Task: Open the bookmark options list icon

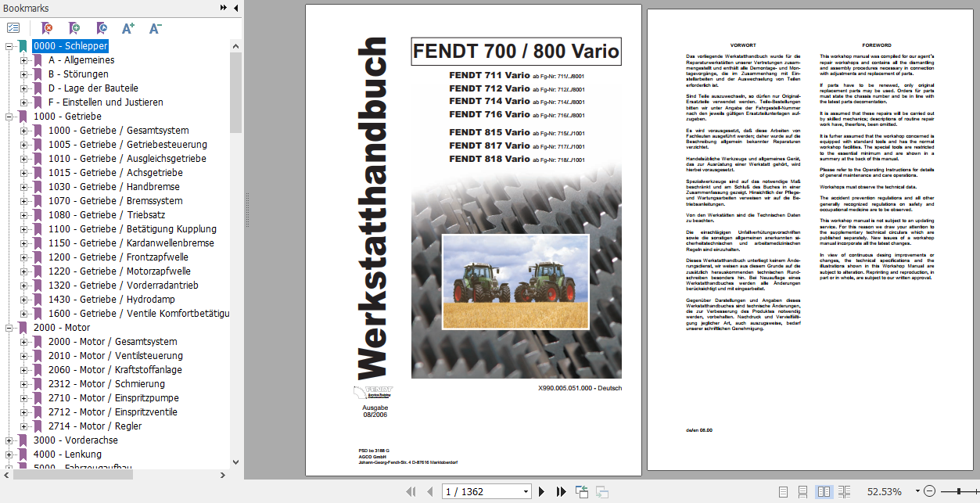Action: coord(13,28)
